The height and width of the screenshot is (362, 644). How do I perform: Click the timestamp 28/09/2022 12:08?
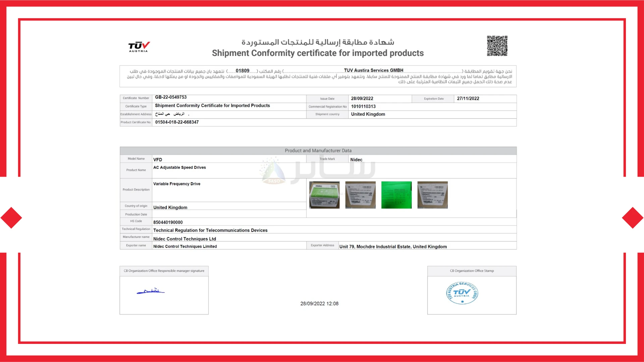point(319,304)
